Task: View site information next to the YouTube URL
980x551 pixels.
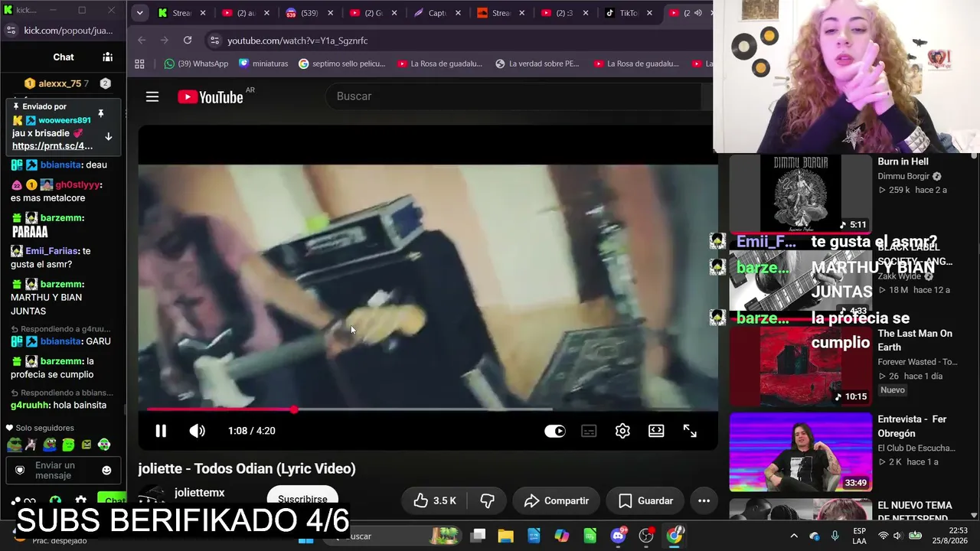Action: coord(214,41)
